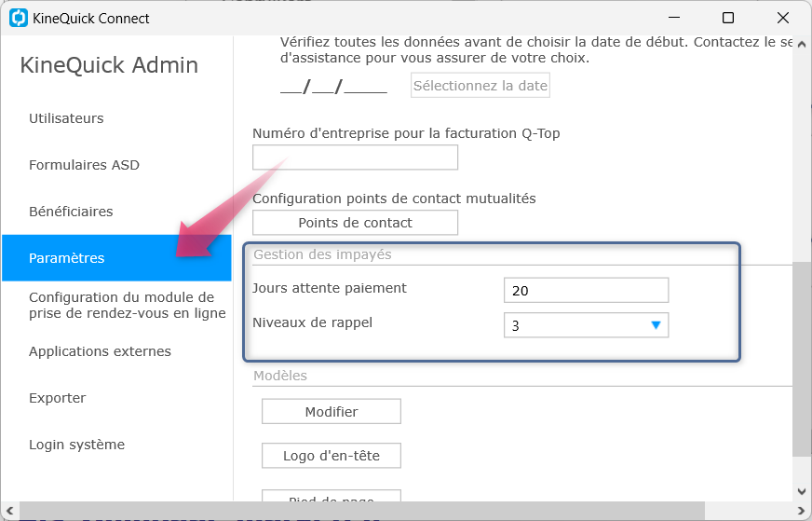
Task: Go to Formulaires ASD
Action: coord(84,165)
